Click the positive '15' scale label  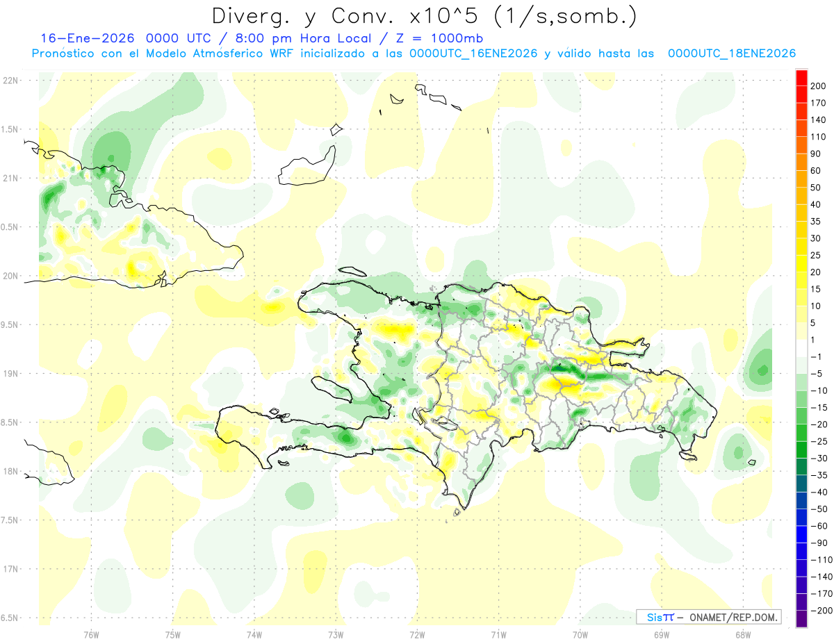(817, 289)
